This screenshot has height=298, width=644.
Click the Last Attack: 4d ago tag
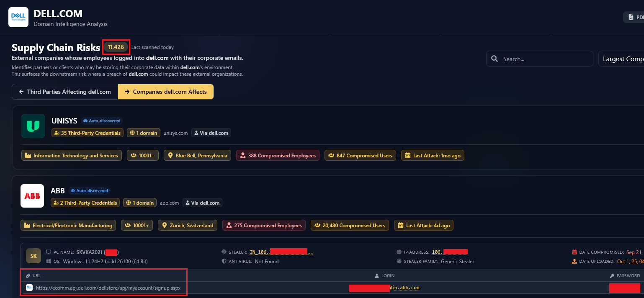coord(423,226)
